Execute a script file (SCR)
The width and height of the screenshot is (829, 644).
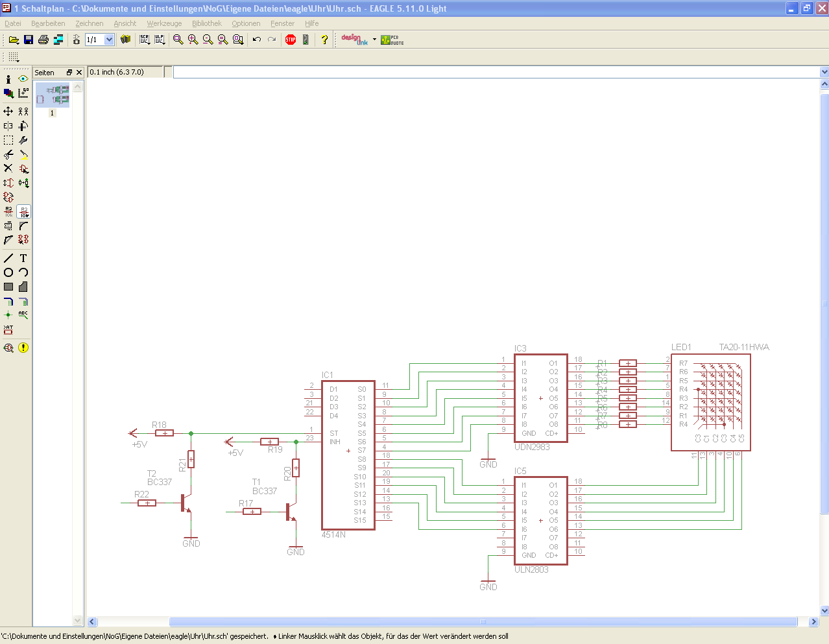145,40
